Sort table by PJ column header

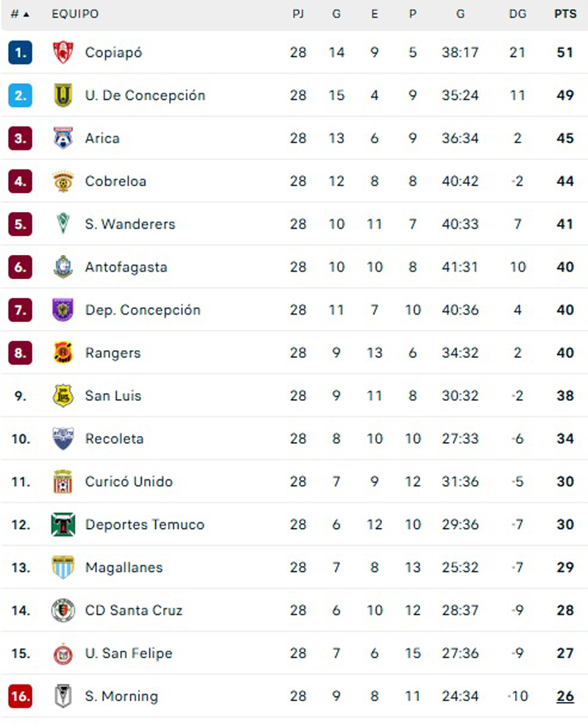(x=298, y=14)
